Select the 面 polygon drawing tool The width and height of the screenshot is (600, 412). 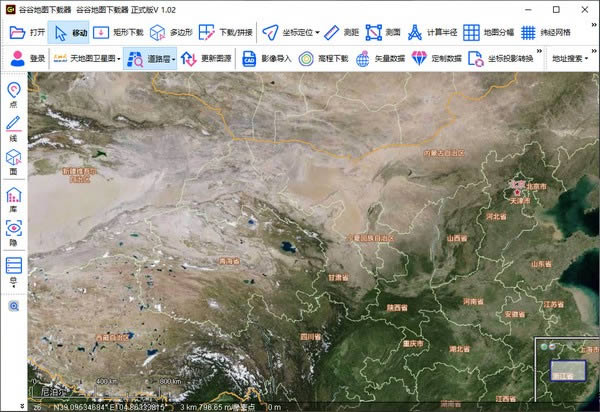[x=14, y=162]
